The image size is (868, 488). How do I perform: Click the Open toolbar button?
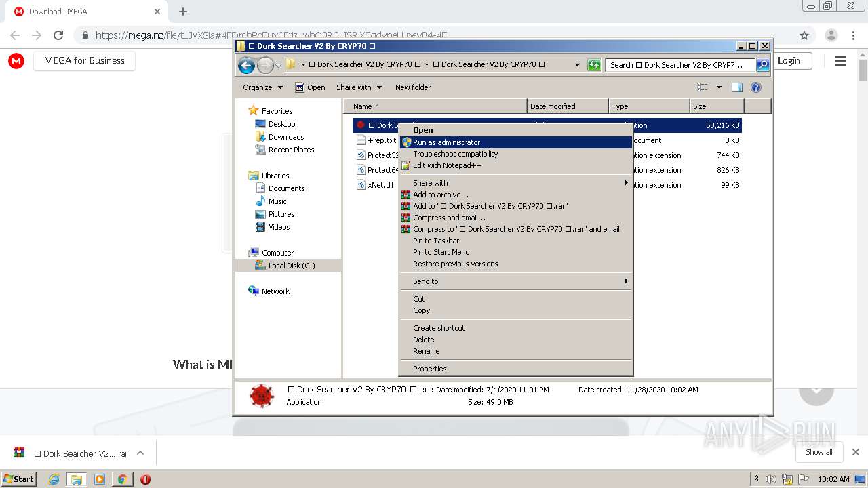coord(310,87)
